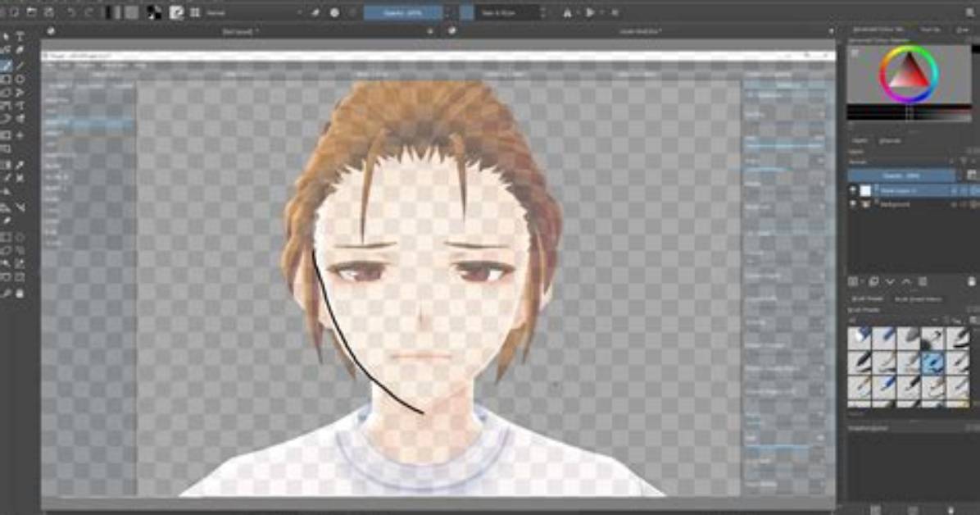Delete the layer with the trash button
The width and height of the screenshot is (980, 515).
pyautogui.click(x=971, y=281)
